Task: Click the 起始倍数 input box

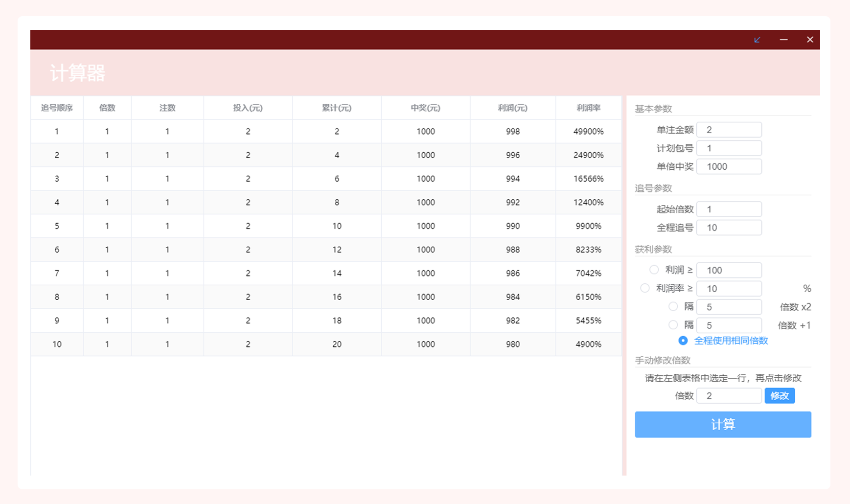Action: point(729,209)
